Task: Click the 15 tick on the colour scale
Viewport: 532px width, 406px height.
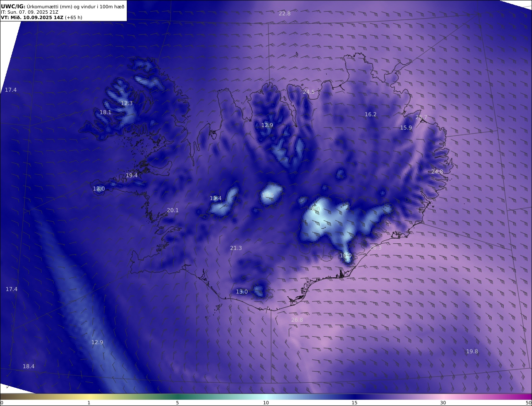Action: [355, 403]
